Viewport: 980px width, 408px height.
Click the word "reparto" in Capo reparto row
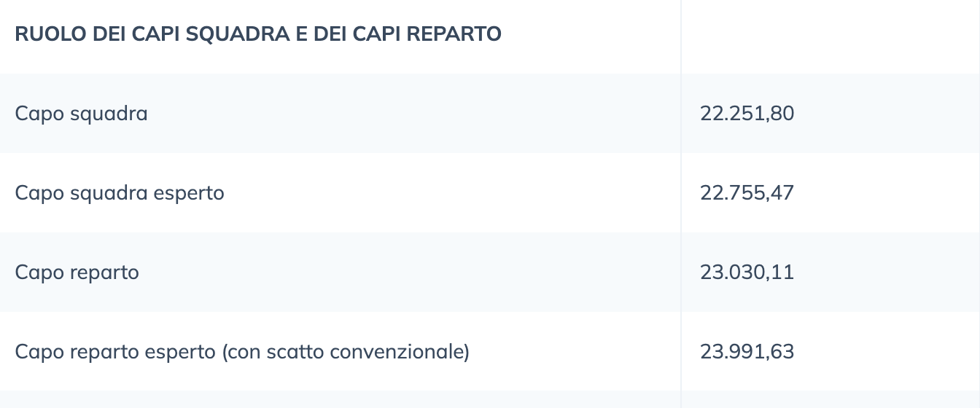[104, 274]
